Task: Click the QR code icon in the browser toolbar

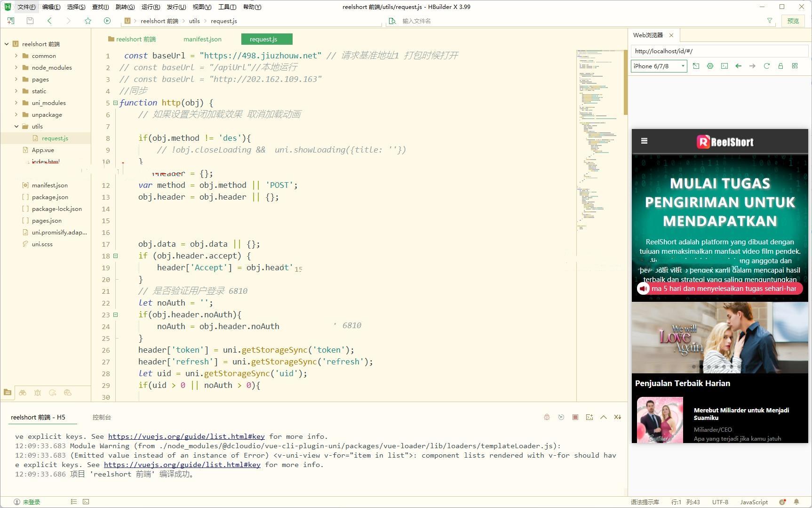Action: [795, 66]
